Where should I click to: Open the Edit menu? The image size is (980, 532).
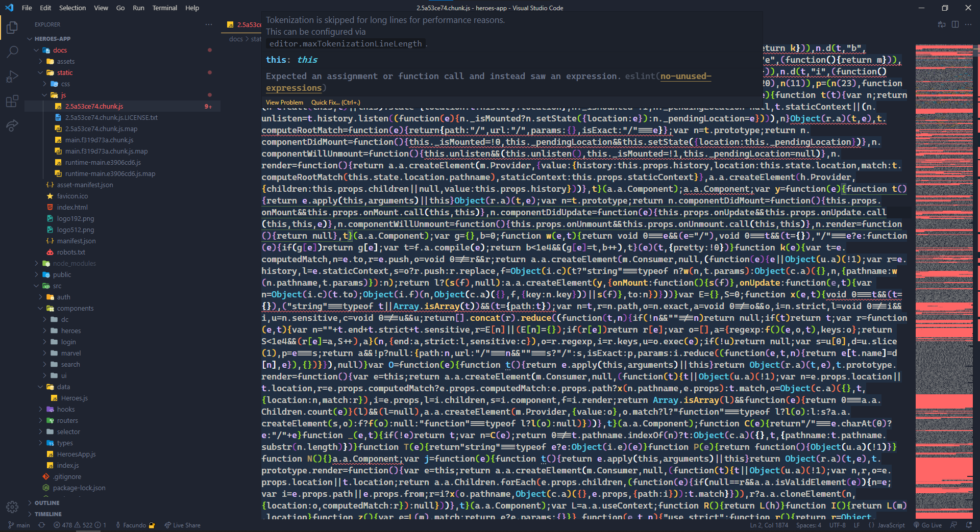coord(45,8)
